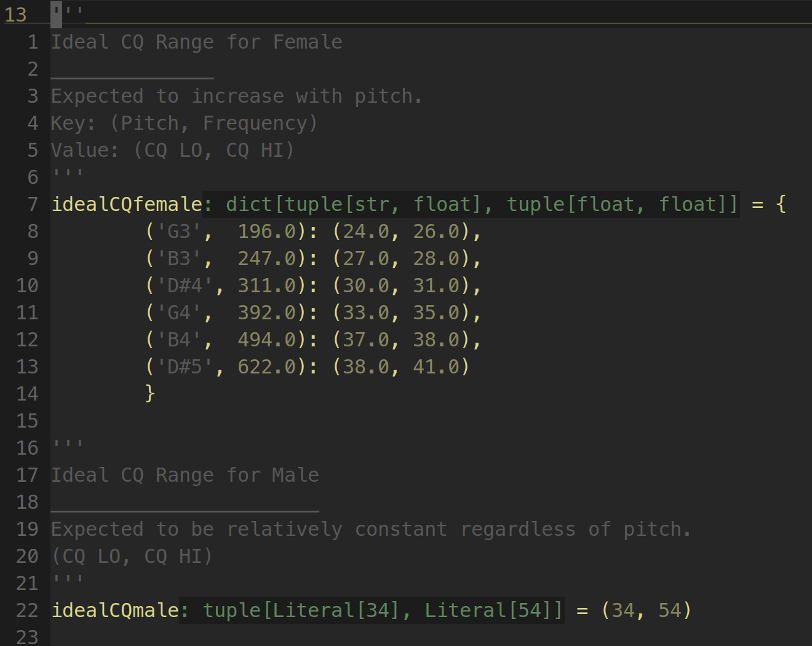Click the 'Key: (Pitch, Frequency)' docstring line
Screen dimensions: 812x646
184,123
